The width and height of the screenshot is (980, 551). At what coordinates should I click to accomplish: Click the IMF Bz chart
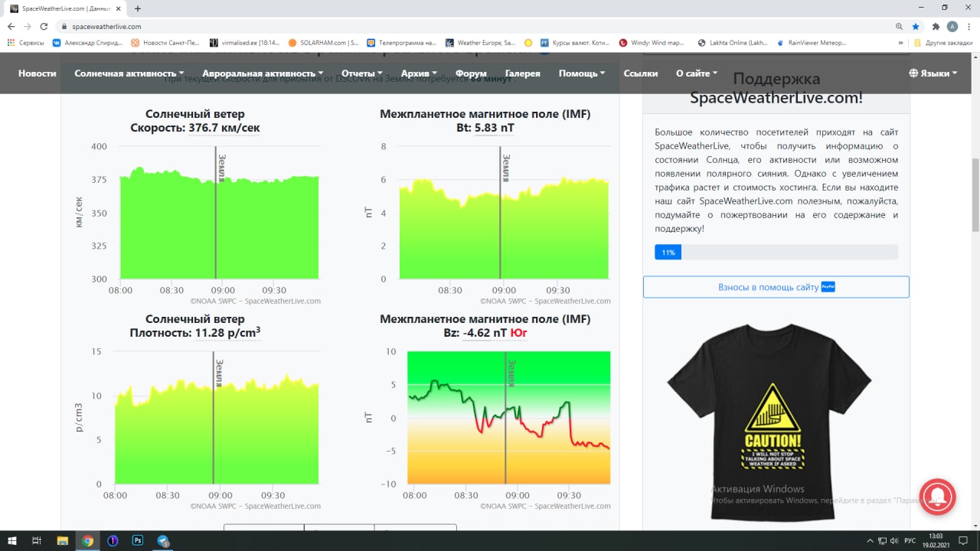point(508,418)
